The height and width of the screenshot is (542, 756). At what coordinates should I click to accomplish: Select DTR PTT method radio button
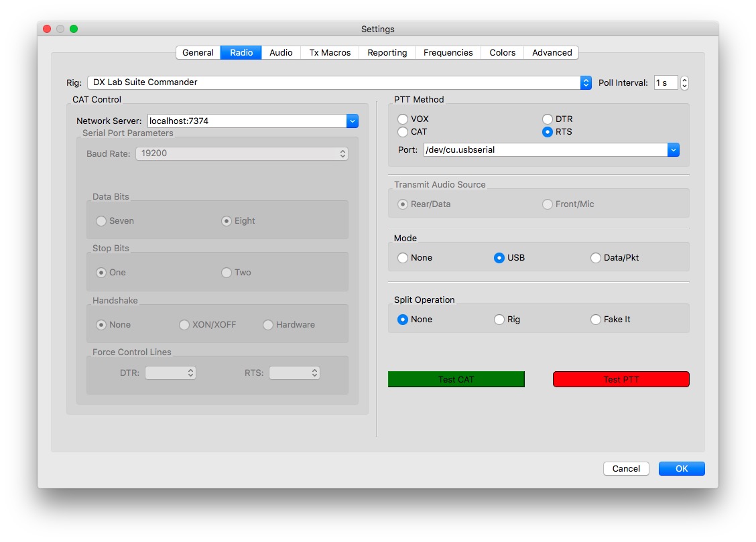[548, 119]
